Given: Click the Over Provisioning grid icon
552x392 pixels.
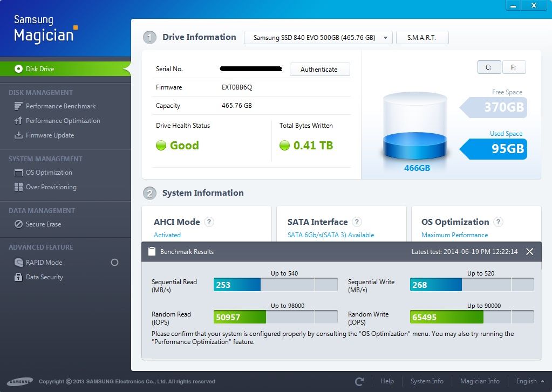Looking at the screenshot, I should [x=18, y=187].
